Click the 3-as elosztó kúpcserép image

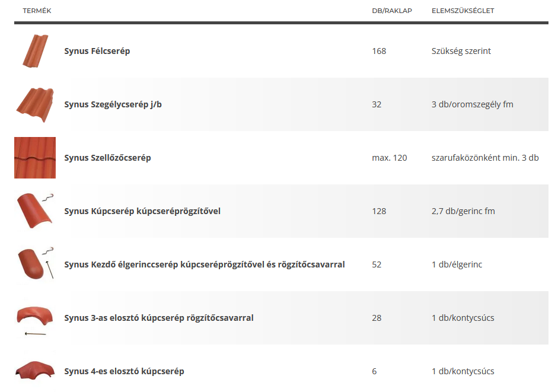(35, 318)
